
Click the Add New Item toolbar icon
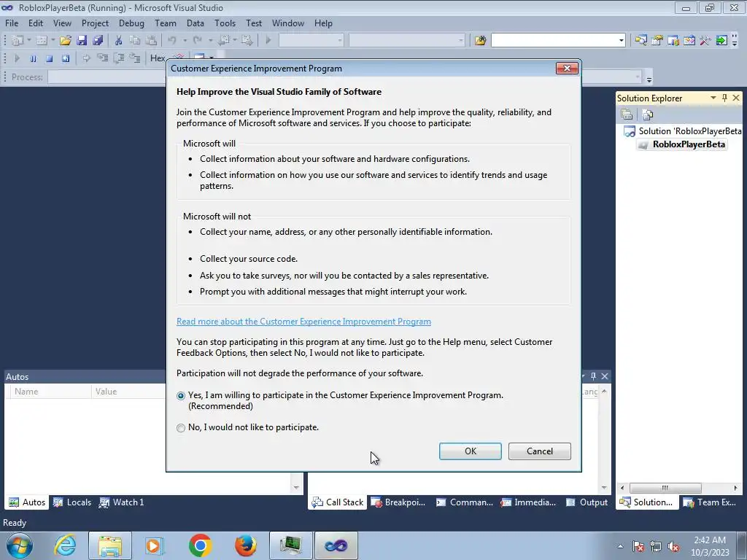point(42,41)
